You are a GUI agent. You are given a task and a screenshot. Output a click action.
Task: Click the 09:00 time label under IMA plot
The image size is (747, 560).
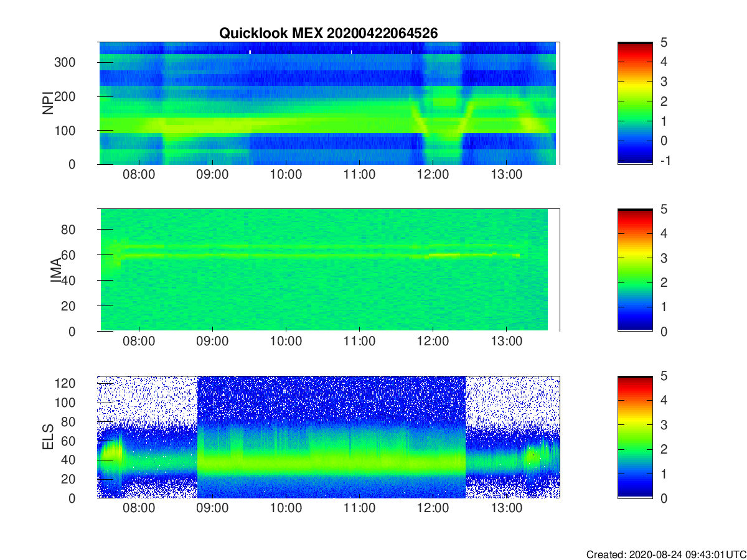click(x=212, y=342)
